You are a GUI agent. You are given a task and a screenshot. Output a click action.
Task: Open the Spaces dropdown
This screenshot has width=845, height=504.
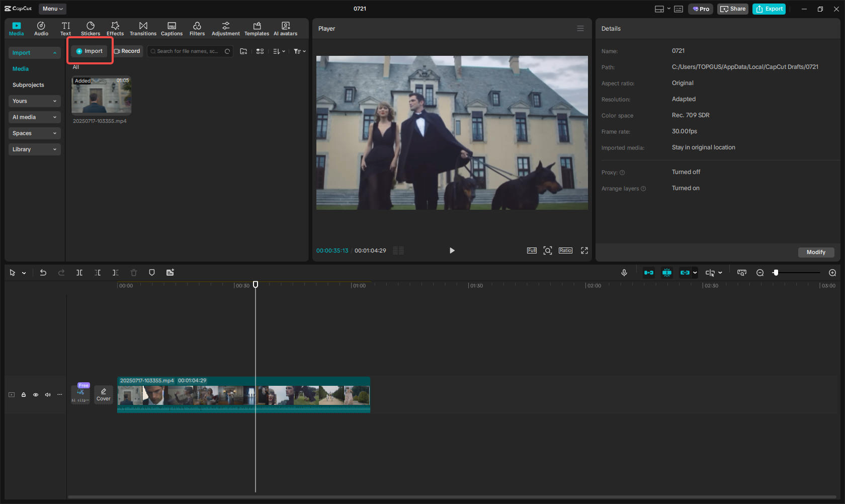[x=34, y=133]
